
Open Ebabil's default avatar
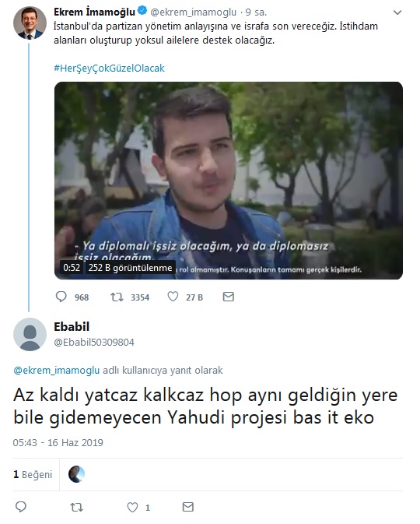(x=30, y=334)
